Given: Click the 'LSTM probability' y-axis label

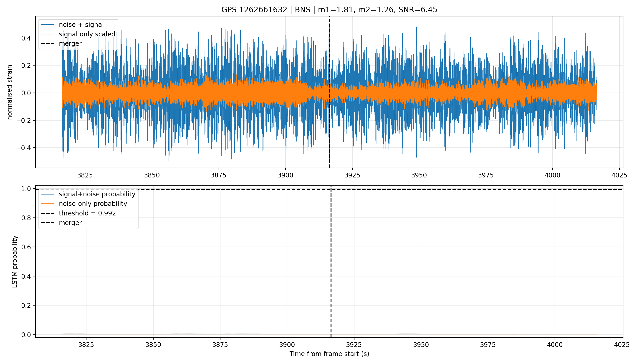Looking at the screenshot, I should click(x=15, y=262).
